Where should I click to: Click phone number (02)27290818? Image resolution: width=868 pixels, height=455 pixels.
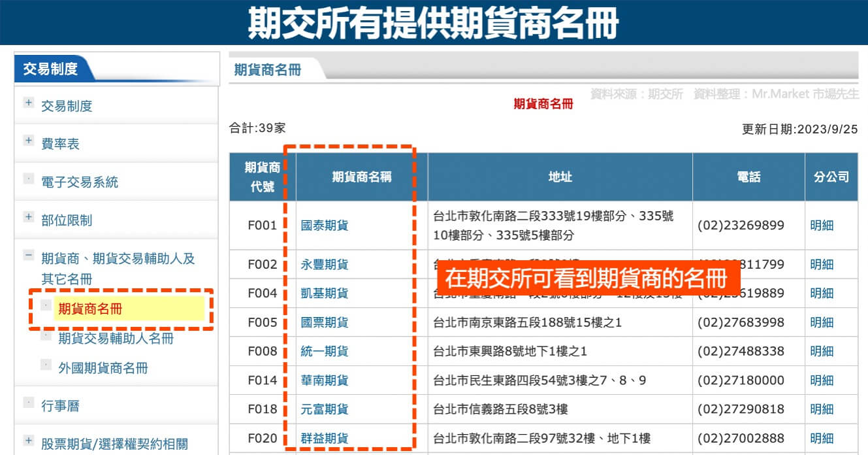(741, 409)
